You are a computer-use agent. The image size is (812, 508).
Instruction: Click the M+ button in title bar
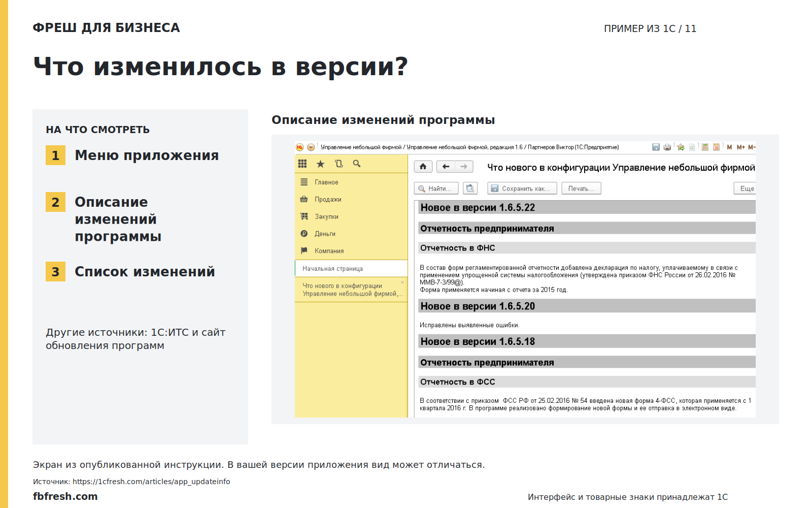pyautogui.click(x=741, y=147)
